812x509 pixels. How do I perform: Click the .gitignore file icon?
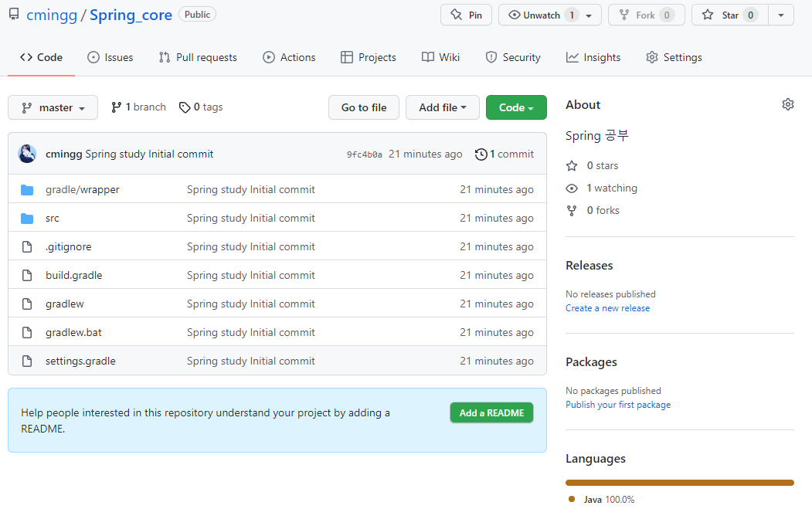click(x=27, y=247)
